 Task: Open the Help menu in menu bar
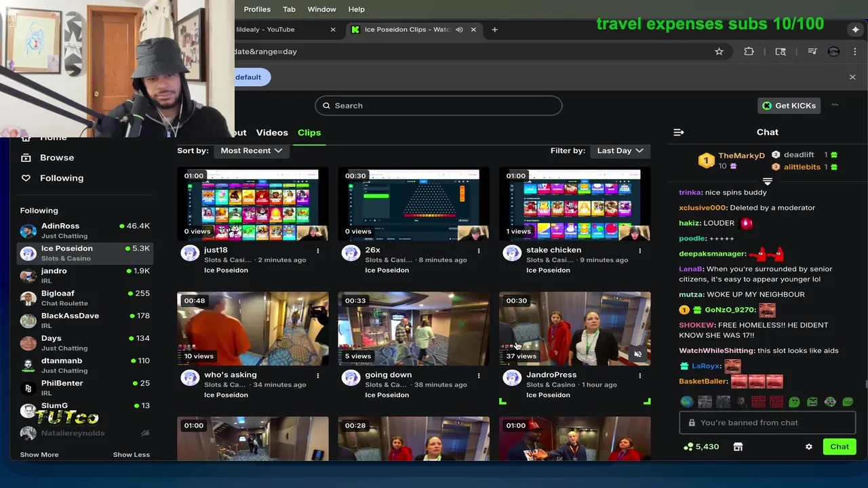(357, 9)
